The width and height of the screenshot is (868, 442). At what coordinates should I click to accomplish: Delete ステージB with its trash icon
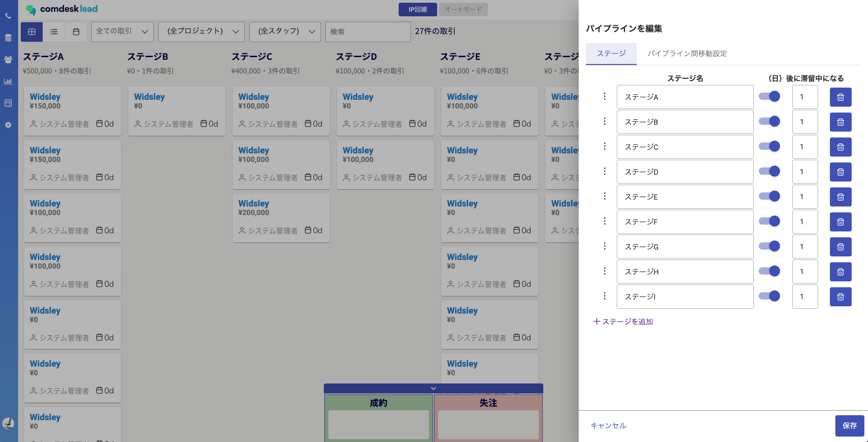[840, 122]
